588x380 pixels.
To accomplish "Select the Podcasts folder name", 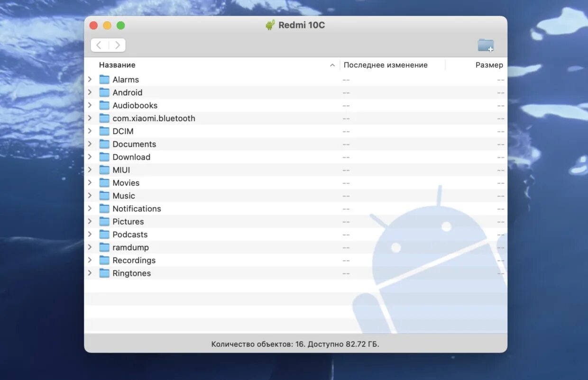I will click(x=130, y=234).
